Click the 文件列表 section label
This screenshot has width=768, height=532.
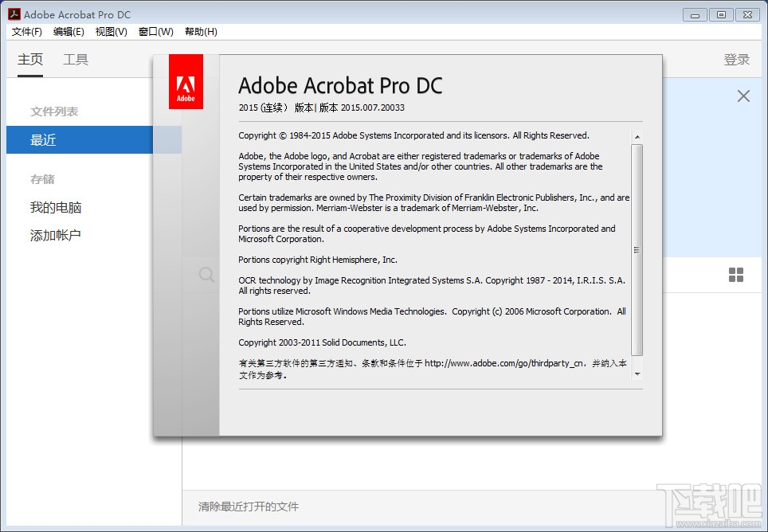pyautogui.click(x=54, y=111)
